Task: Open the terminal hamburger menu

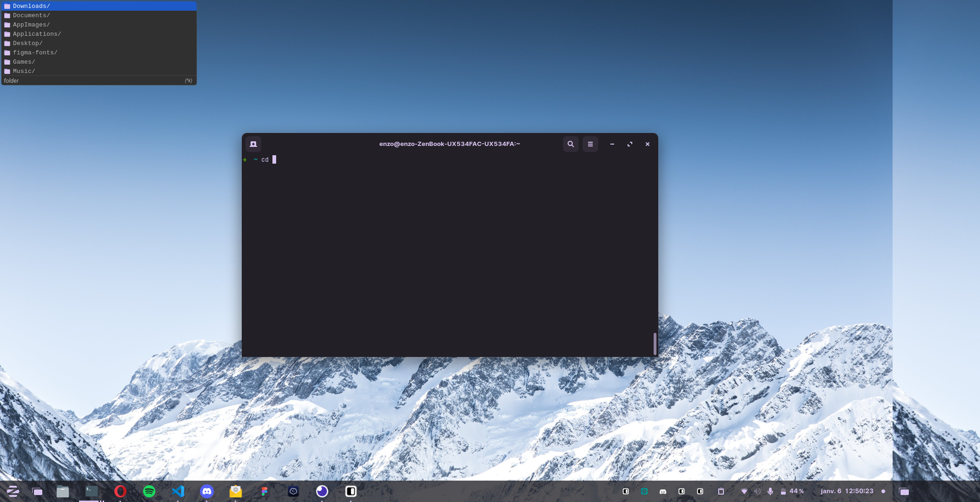Action: pos(590,144)
